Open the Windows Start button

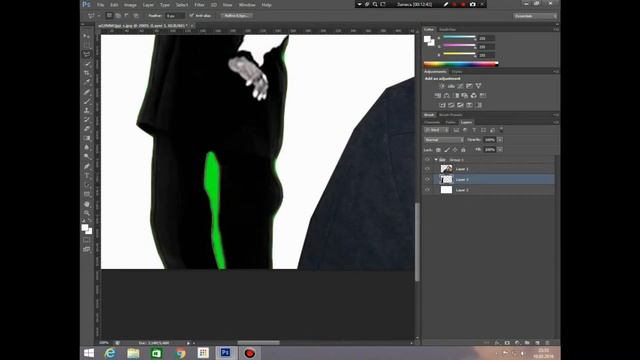pos(89,353)
